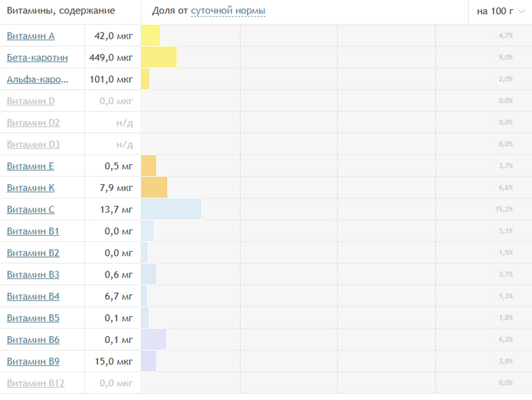532x400 pixels.
Task: Select the Витамин C link
Action: pos(30,210)
